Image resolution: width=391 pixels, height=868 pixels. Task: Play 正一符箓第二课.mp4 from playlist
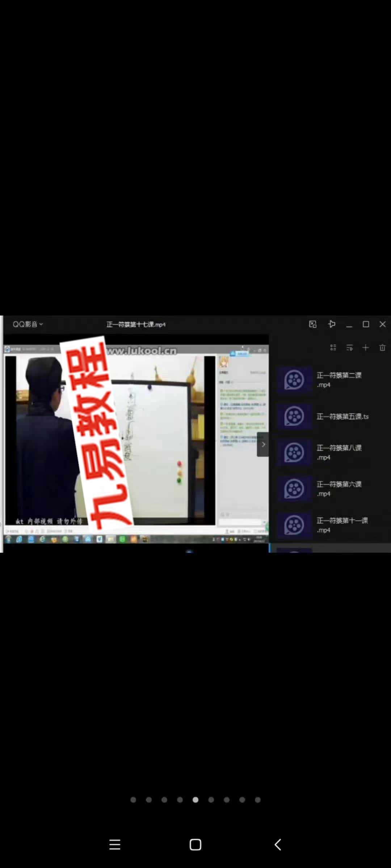click(331, 380)
